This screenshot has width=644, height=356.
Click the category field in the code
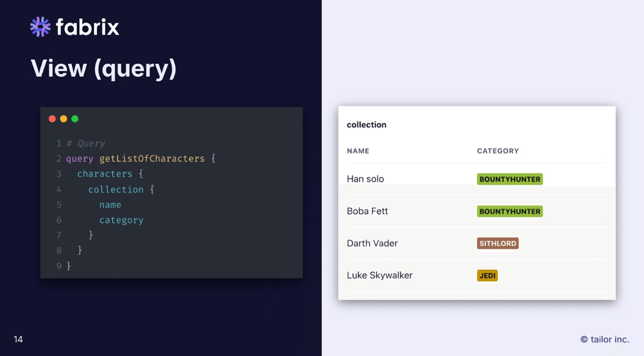[x=121, y=220]
